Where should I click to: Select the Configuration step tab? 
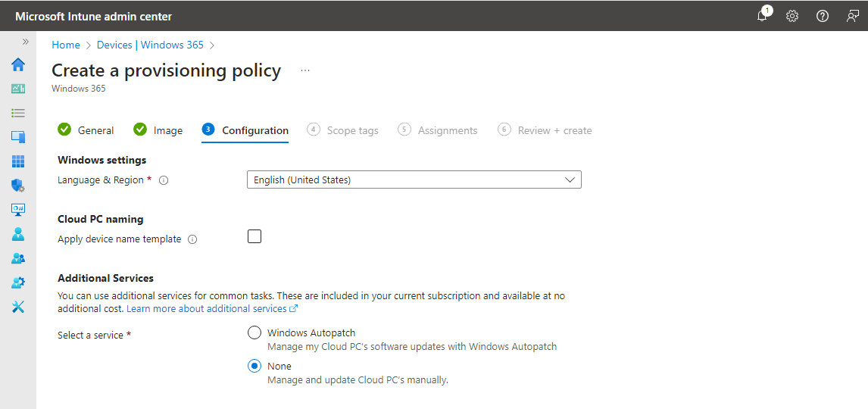tap(245, 130)
